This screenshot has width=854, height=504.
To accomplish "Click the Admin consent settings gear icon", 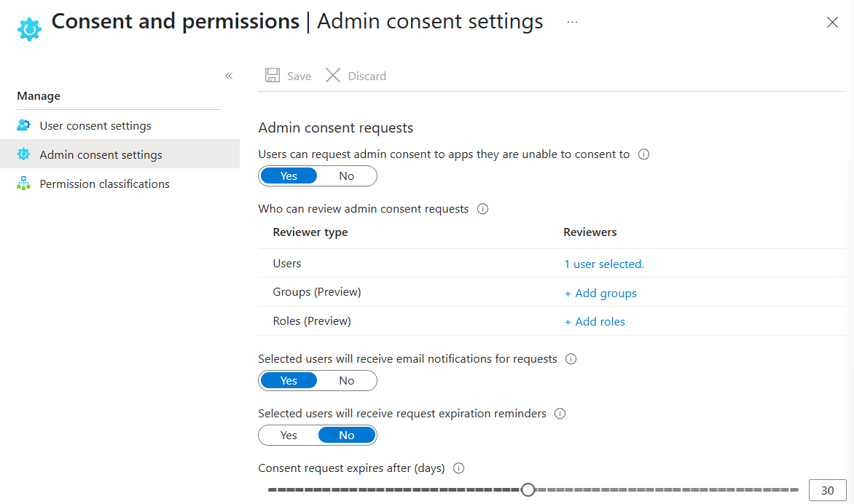I will tap(23, 154).
